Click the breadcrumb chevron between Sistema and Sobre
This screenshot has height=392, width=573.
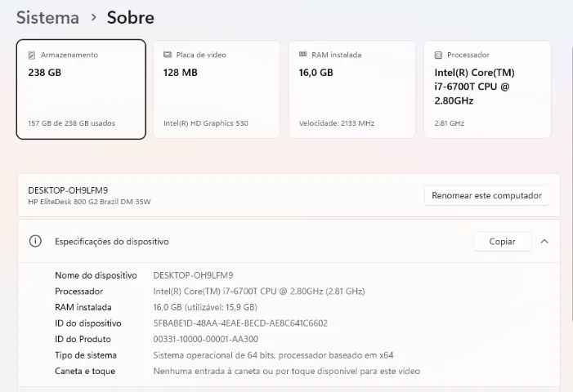(93, 17)
